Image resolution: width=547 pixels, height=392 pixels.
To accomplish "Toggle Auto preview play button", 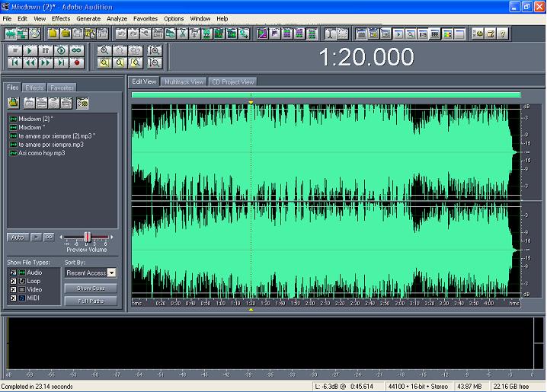I will [18, 237].
